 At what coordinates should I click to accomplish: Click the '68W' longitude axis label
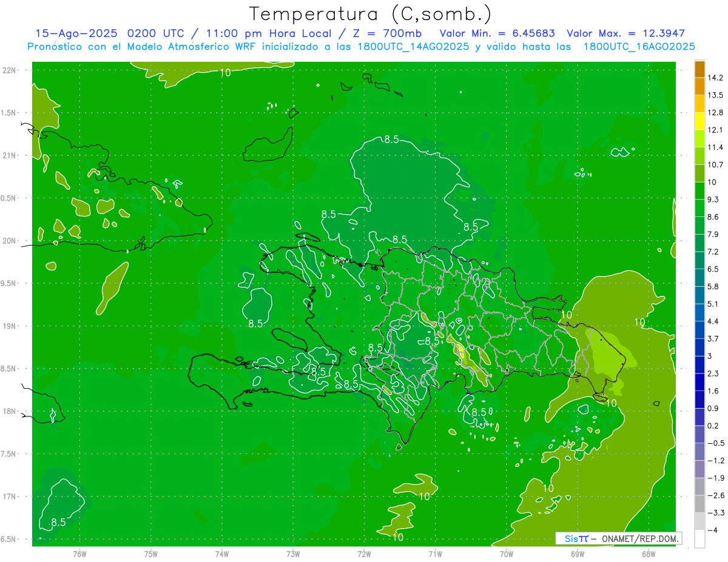[649, 554]
